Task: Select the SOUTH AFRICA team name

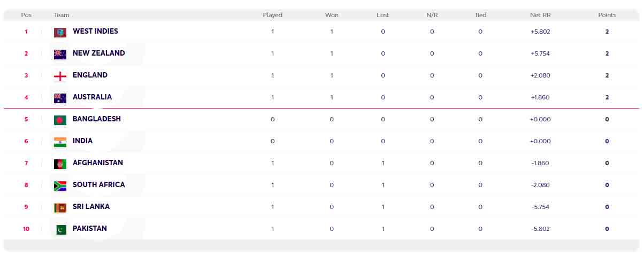Action: pos(98,185)
